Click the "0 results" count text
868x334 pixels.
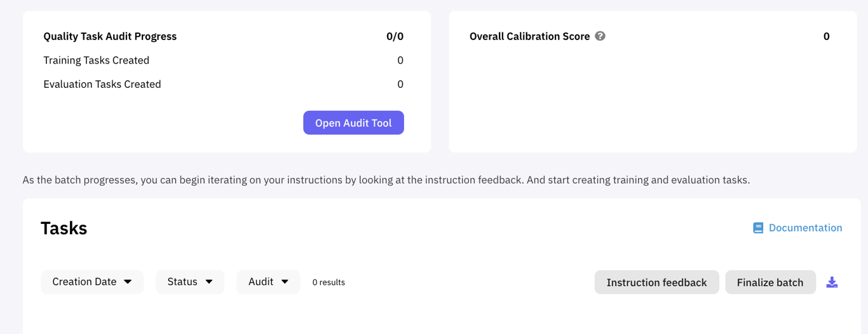point(329,282)
